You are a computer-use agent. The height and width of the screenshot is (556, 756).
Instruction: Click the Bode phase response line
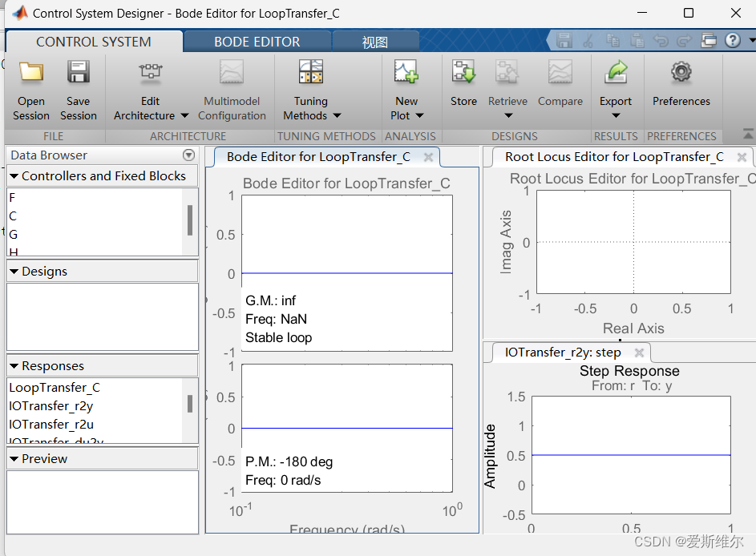tap(346, 428)
